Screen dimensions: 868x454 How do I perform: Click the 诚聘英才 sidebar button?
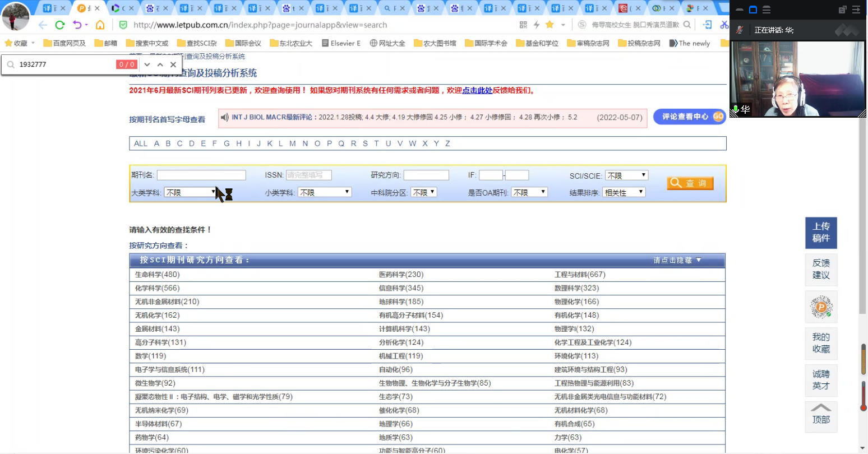pos(821,380)
